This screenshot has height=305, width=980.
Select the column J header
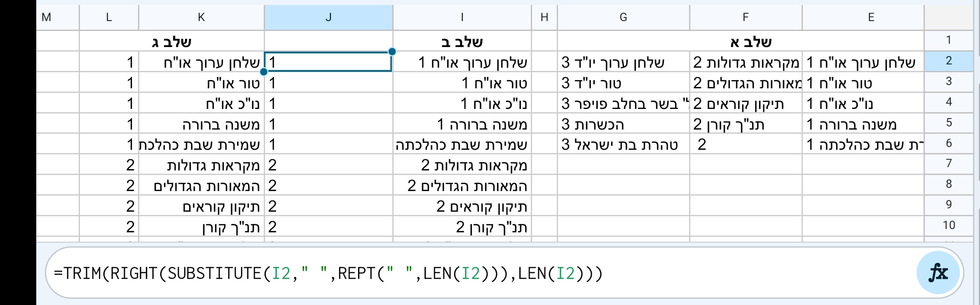click(328, 17)
